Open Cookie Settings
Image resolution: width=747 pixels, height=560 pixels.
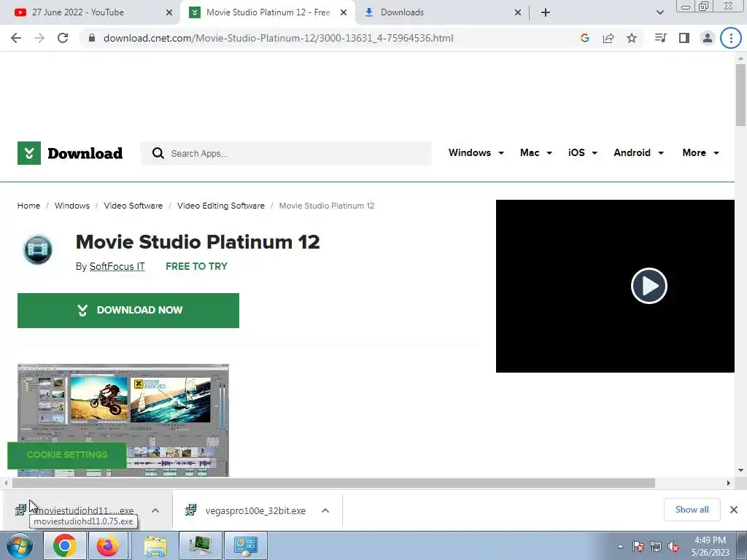click(66, 455)
